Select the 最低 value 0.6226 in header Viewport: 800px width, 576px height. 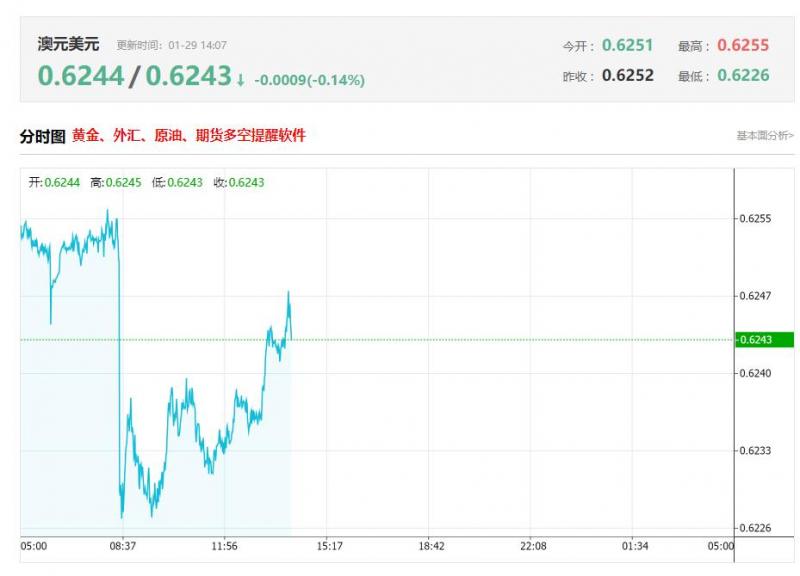[x=743, y=75]
